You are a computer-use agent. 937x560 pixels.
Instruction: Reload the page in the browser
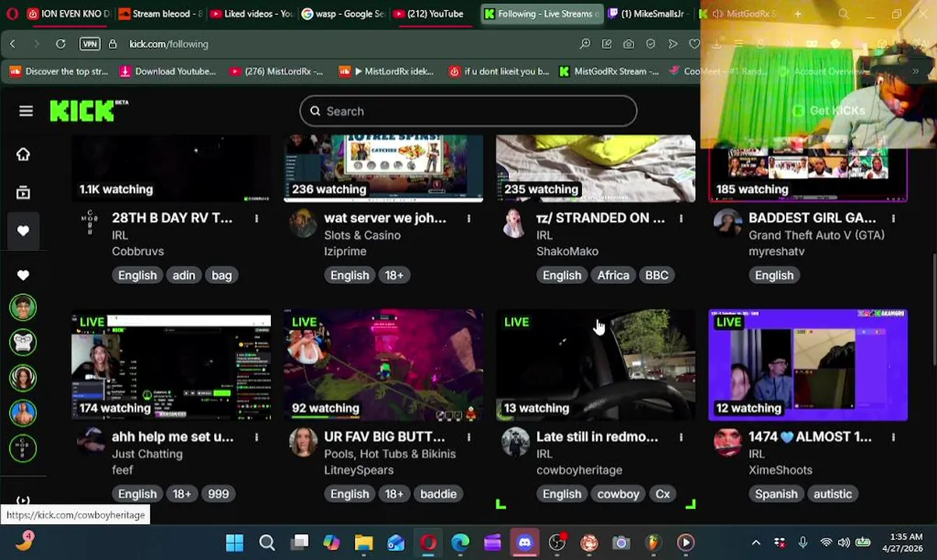pyautogui.click(x=61, y=44)
